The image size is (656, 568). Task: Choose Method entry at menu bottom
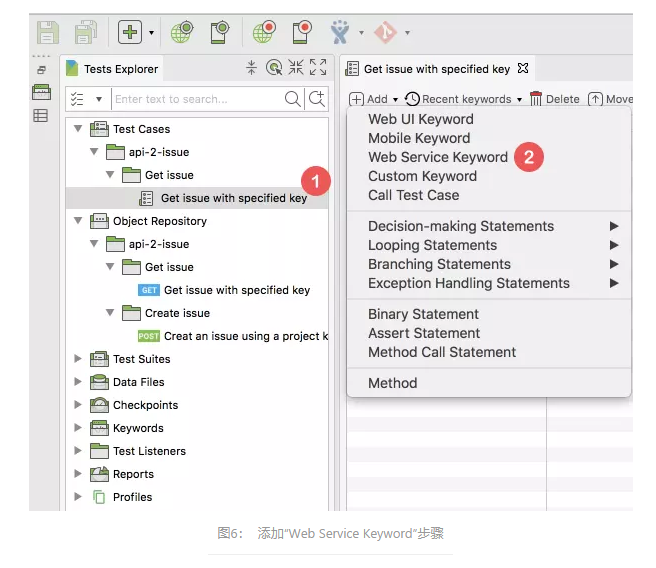(393, 383)
